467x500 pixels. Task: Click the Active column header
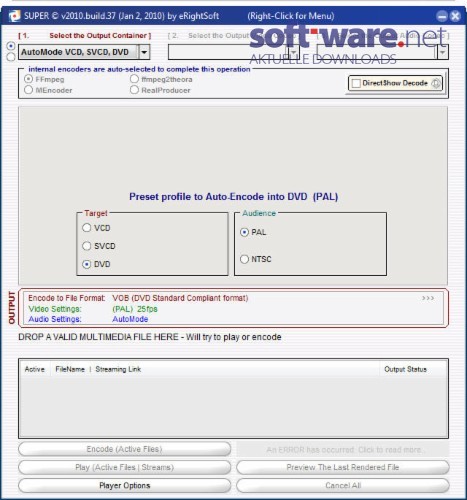[35, 369]
